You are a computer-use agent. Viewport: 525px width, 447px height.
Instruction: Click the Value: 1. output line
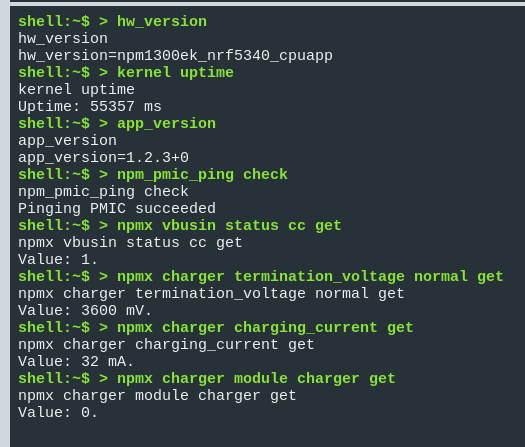coord(58,259)
